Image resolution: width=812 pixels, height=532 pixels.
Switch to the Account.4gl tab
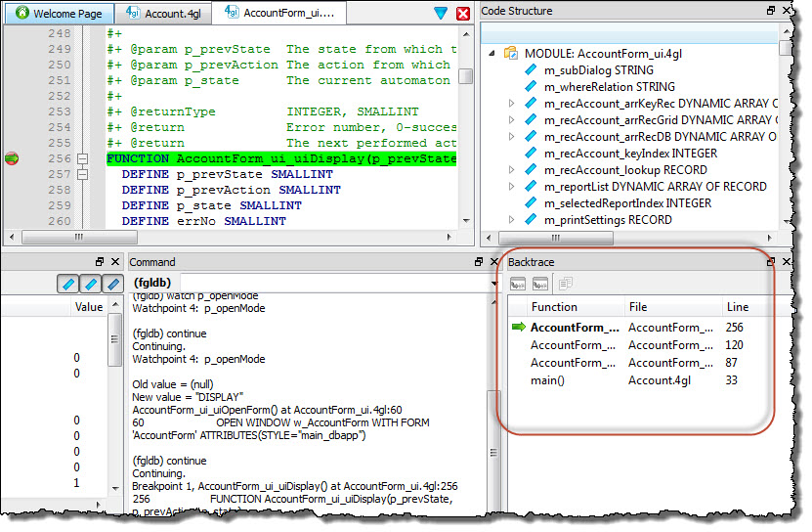click(x=168, y=14)
